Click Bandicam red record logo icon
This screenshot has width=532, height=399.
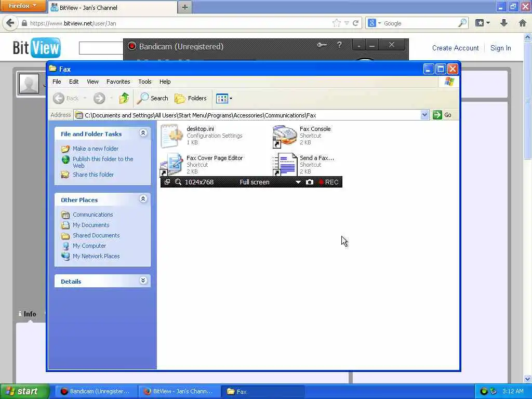pos(131,46)
